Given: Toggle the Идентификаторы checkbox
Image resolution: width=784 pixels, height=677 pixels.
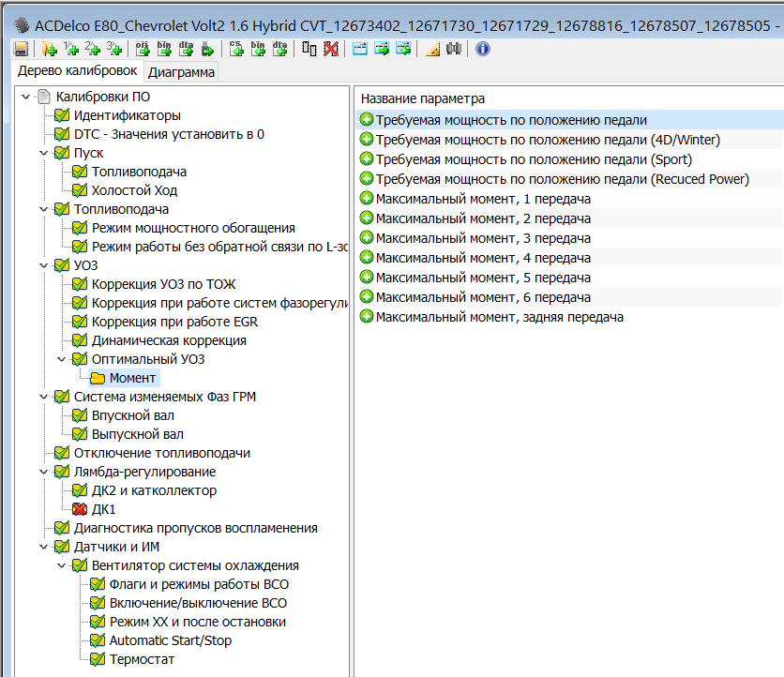Looking at the screenshot, I should [62, 115].
